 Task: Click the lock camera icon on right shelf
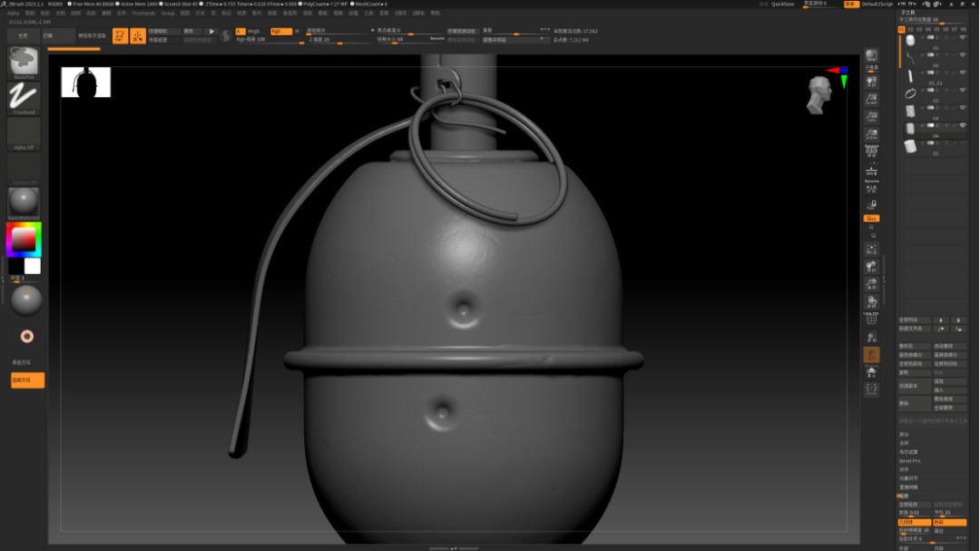871,204
